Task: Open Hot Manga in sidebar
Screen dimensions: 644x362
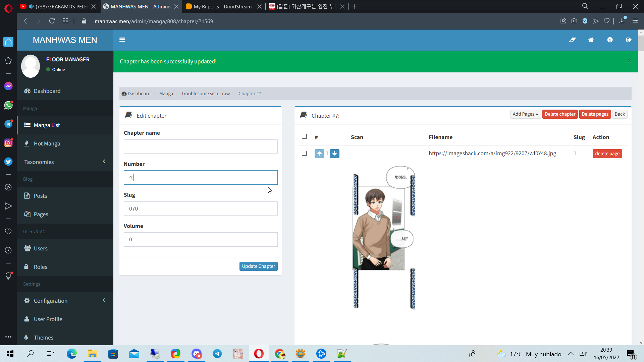Action: 47,143
